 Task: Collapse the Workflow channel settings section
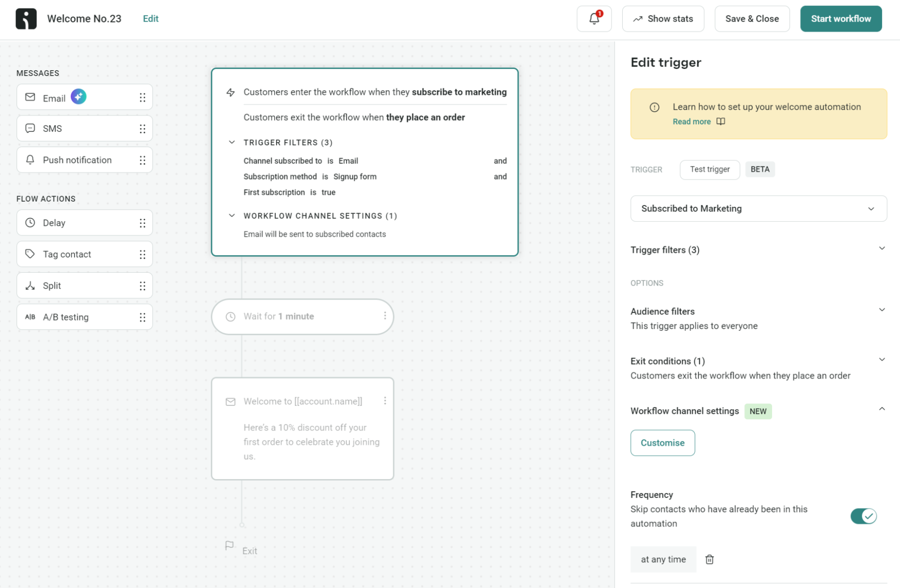[882, 409]
